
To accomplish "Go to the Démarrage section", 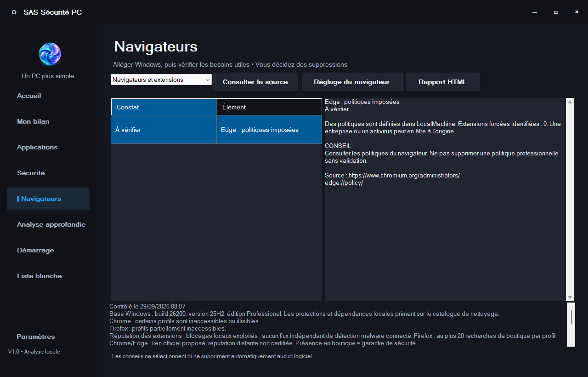I will (35, 250).
